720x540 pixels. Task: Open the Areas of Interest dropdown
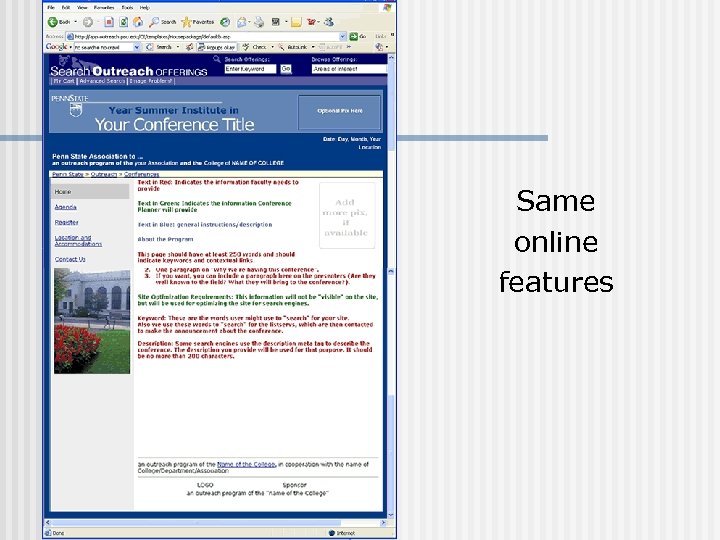(x=349, y=69)
